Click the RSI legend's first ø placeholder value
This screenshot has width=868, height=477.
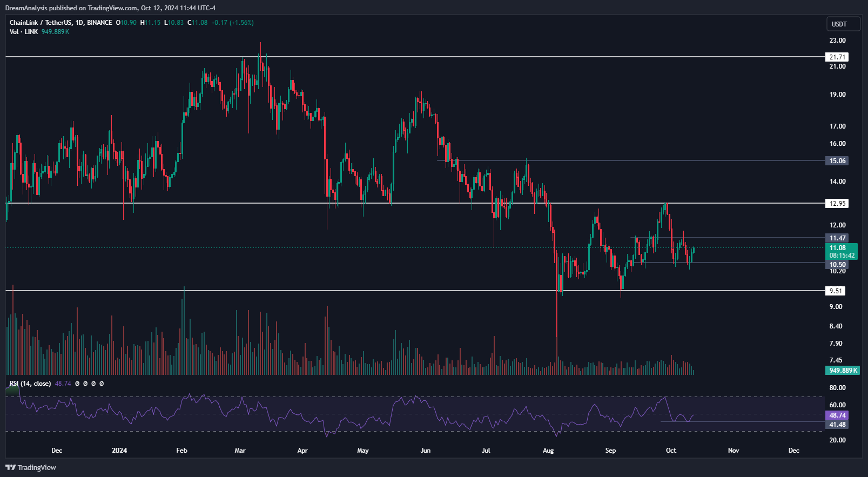(77, 384)
